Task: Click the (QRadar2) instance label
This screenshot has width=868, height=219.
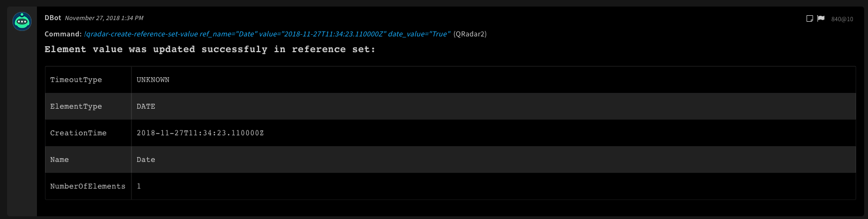Action: (x=470, y=34)
